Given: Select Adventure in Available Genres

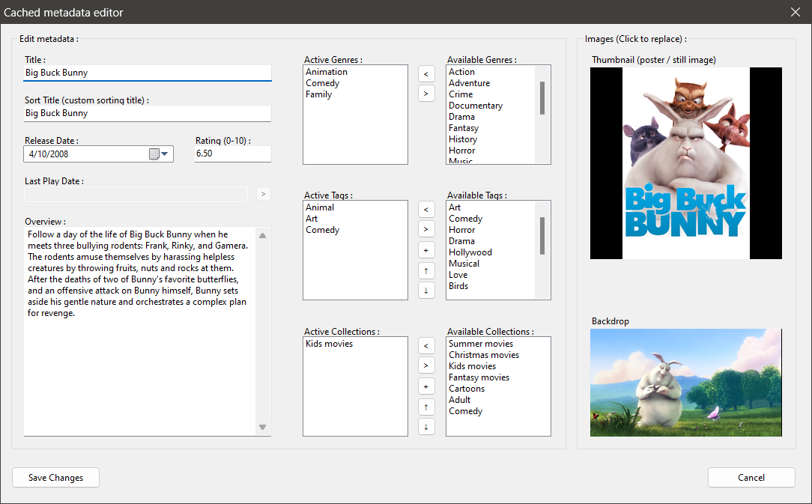Looking at the screenshot, I should click(x=469, y=83).
